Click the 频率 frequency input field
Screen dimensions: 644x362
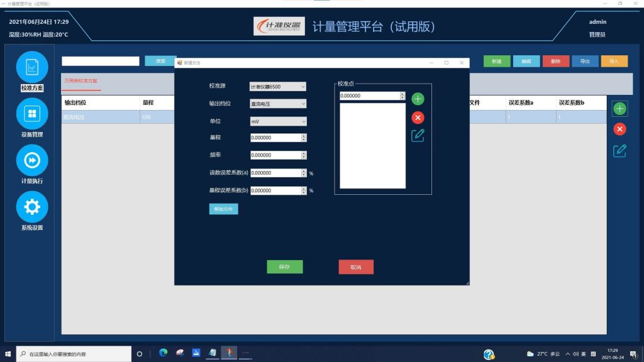coord(275,155)
